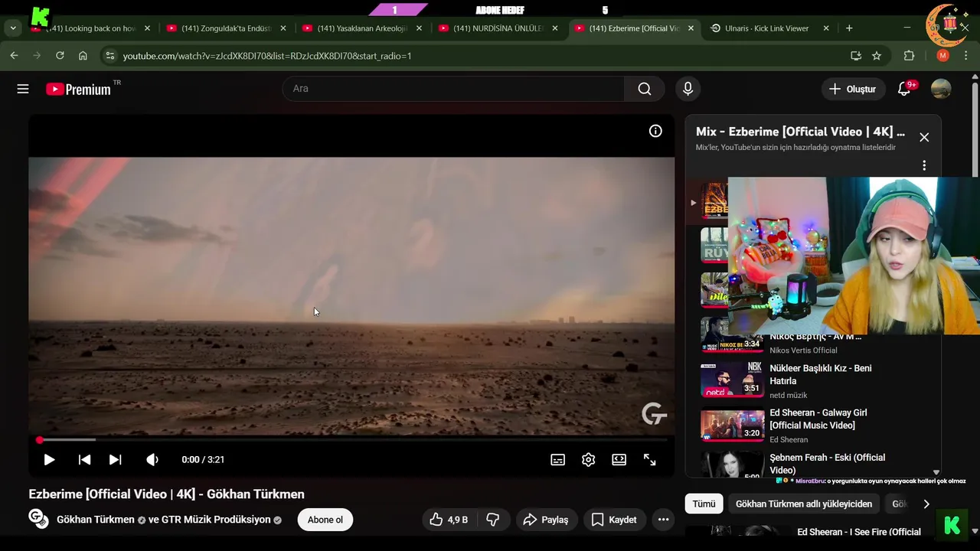
Task: Skip to previous video
Action: 84,459
